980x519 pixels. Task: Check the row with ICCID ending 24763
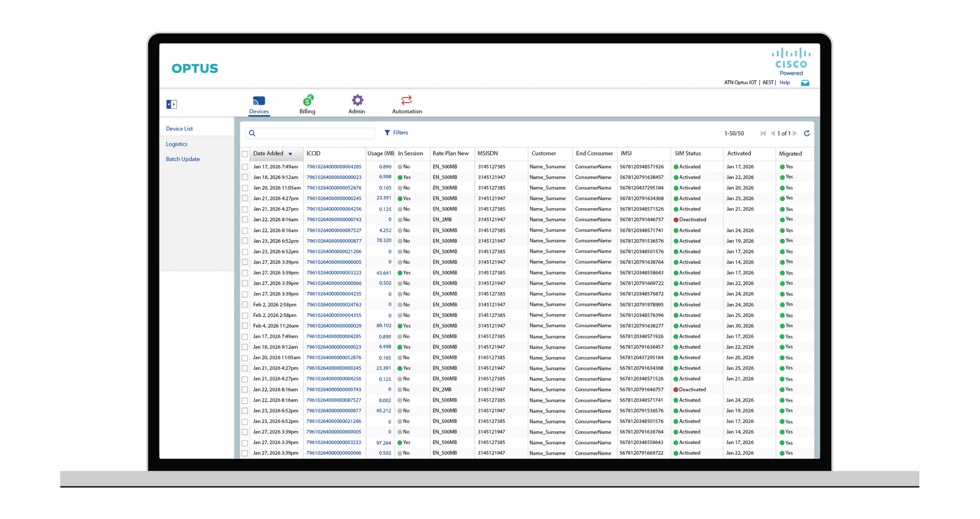coord(245,305)
